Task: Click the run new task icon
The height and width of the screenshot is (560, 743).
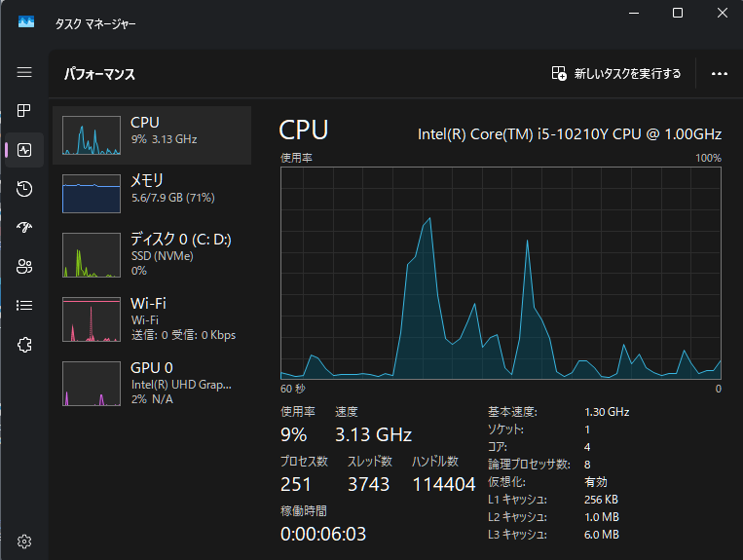Action: 559,73
